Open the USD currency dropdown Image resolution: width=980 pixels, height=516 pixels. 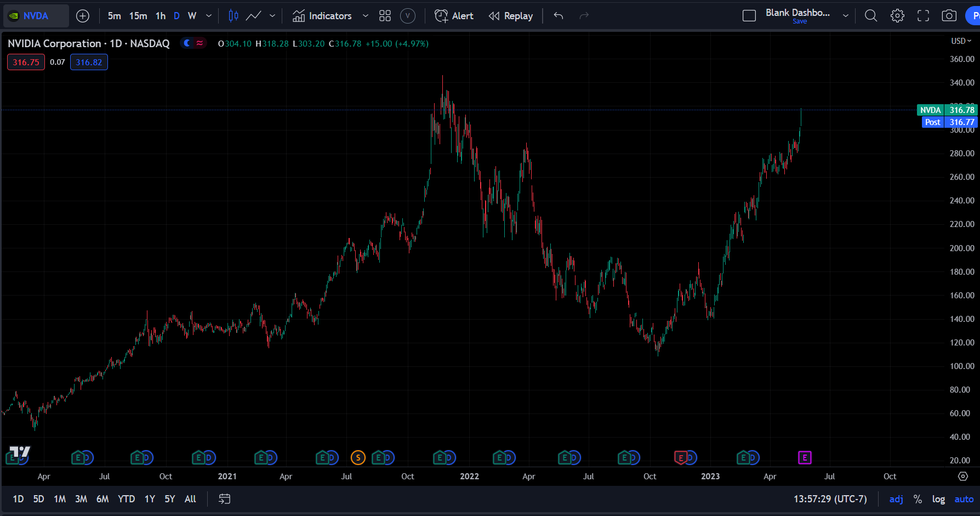[961, 41]
